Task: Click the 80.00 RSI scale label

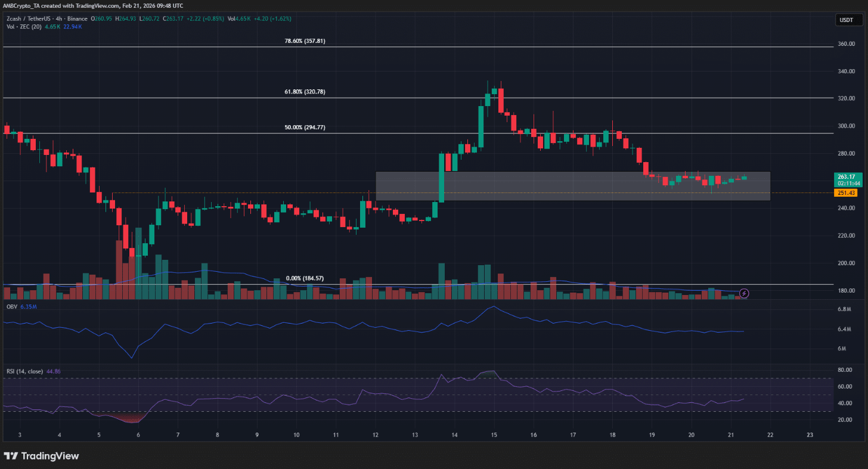Action: tap(844, 370)
